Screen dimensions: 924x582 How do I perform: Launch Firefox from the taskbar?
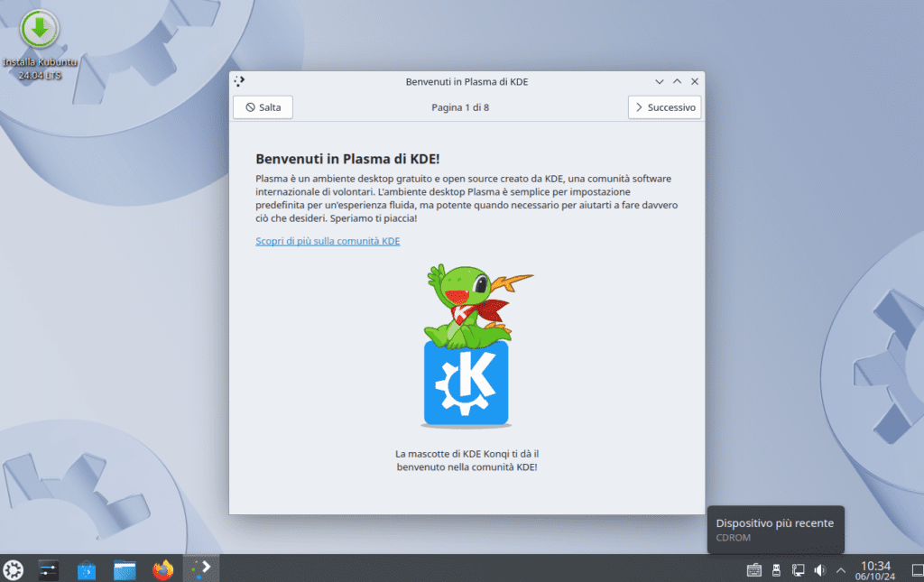click(x=163, y=569)
